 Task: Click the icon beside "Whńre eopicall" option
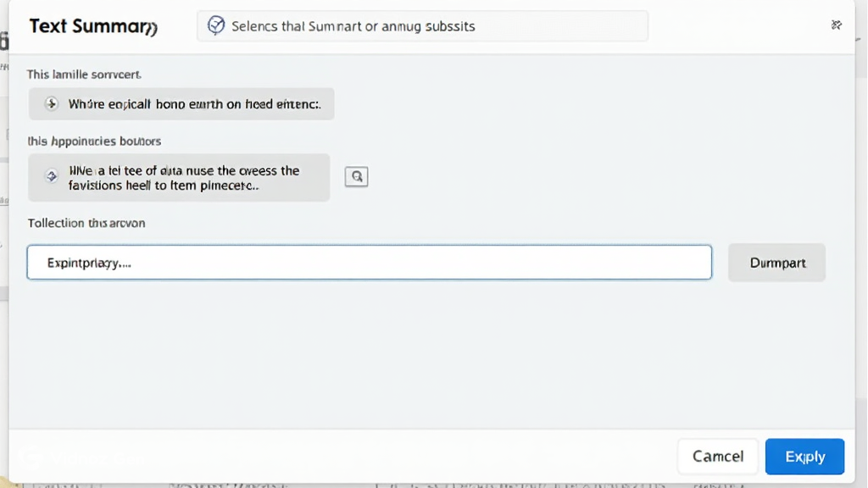click(52, 104)
